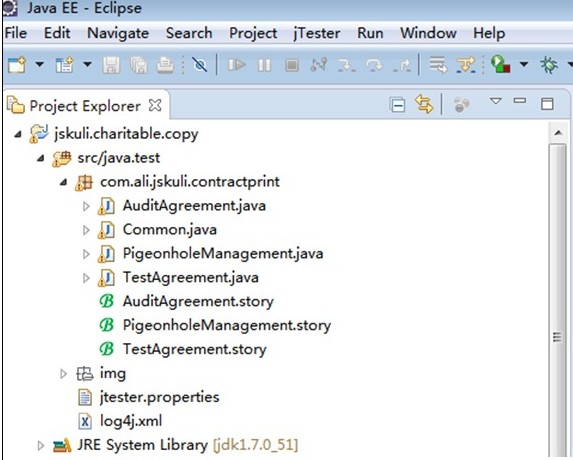Click the second New item toolbar icon
This screenshot has width=573, height=460.
coord(64,65)
